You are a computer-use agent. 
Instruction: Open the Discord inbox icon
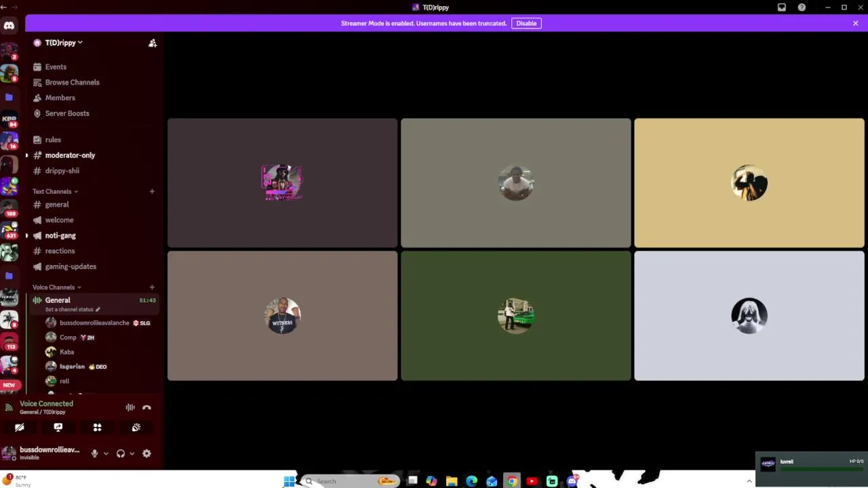coord(782,7)
